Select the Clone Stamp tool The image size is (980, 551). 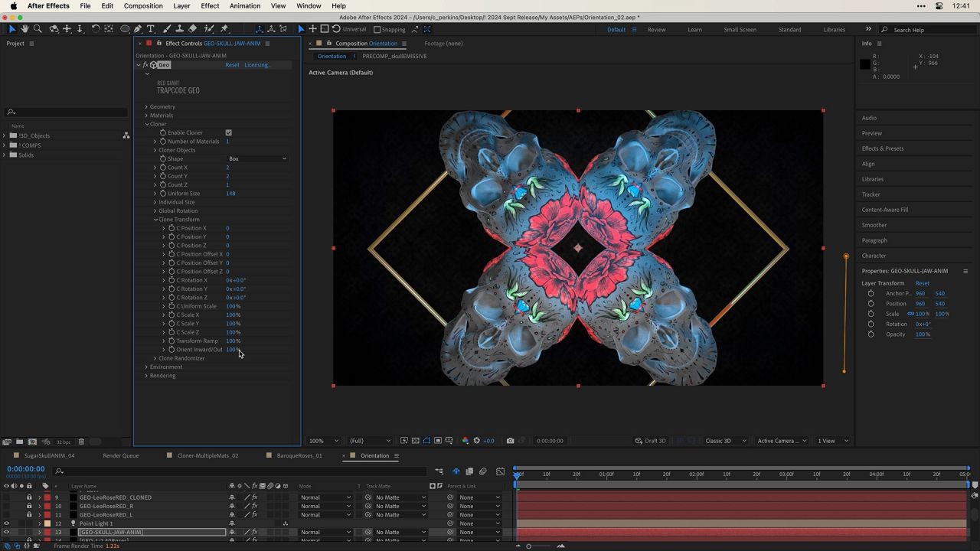[x=179, y=29]
